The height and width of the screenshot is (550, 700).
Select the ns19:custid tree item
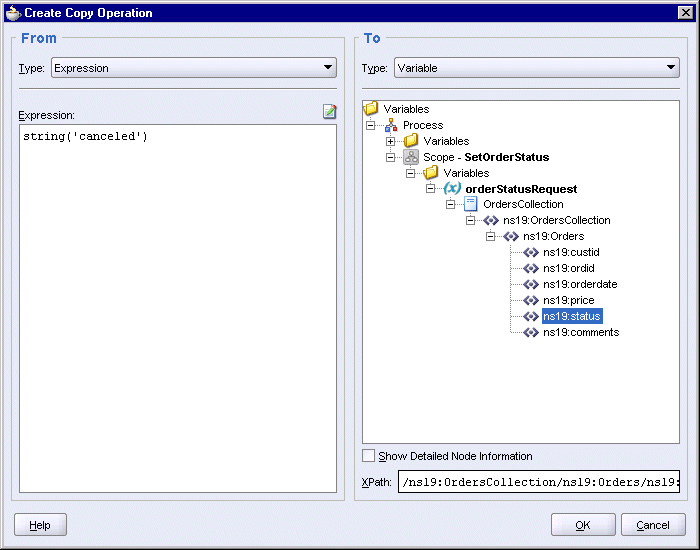[571, 252]
